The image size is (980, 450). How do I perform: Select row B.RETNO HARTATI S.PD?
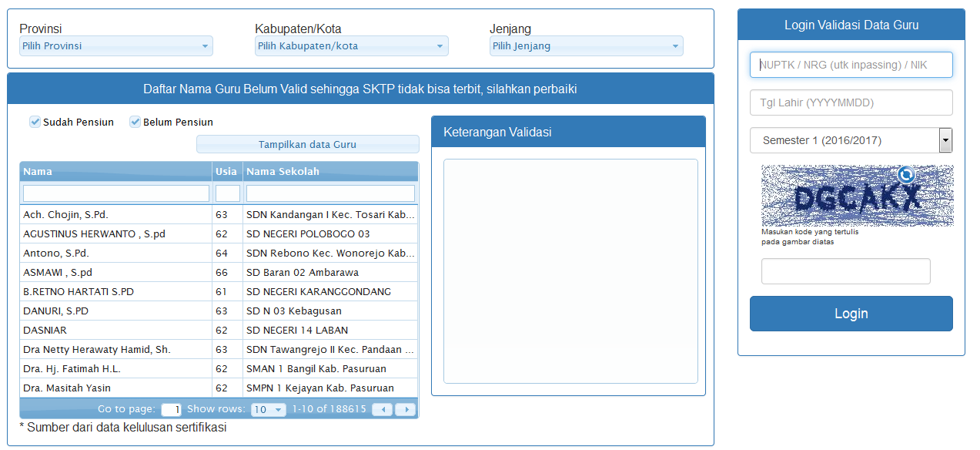click(x=219, y=291)
